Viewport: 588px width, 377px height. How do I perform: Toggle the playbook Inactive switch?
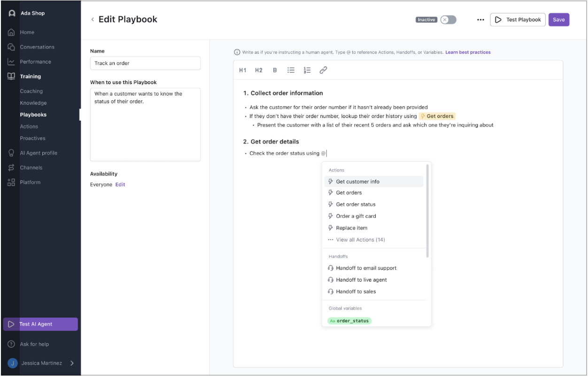pos(448,20)
